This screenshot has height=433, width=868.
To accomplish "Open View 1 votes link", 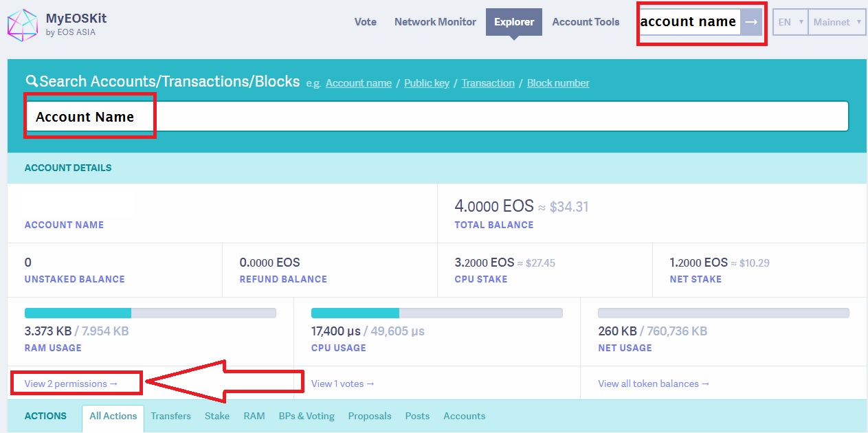I will click(x=343, y=384).
